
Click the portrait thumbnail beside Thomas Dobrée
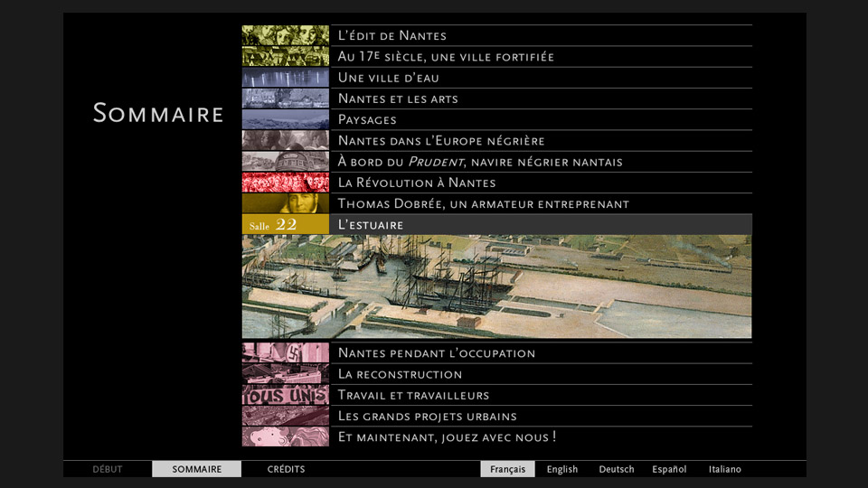point(286,203)
